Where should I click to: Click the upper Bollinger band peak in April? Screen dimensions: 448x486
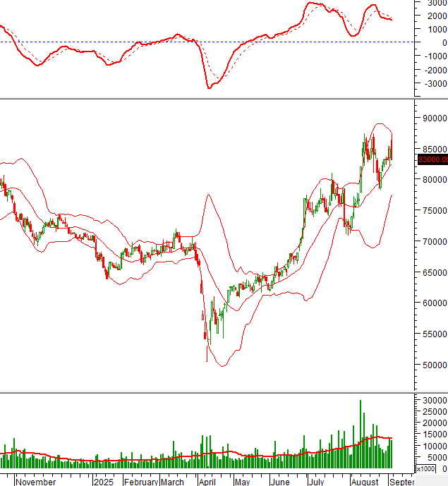(x=207, y=195)
